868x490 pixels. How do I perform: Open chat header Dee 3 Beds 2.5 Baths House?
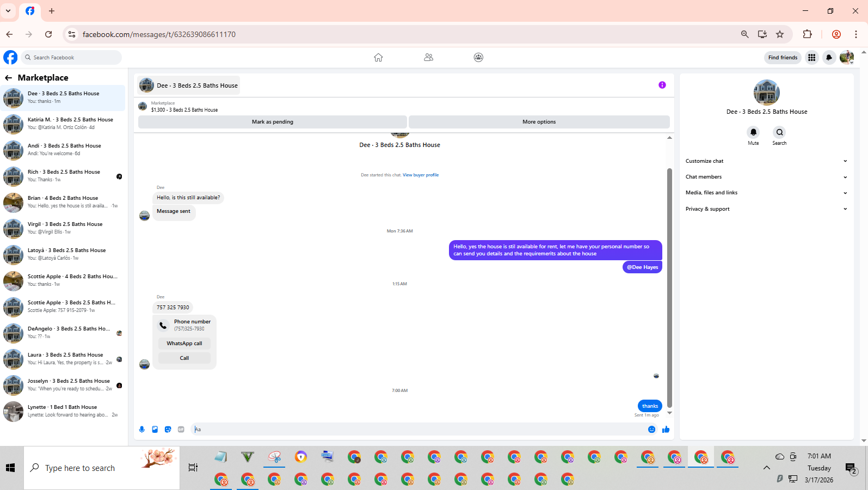click(x=189, y=85)
